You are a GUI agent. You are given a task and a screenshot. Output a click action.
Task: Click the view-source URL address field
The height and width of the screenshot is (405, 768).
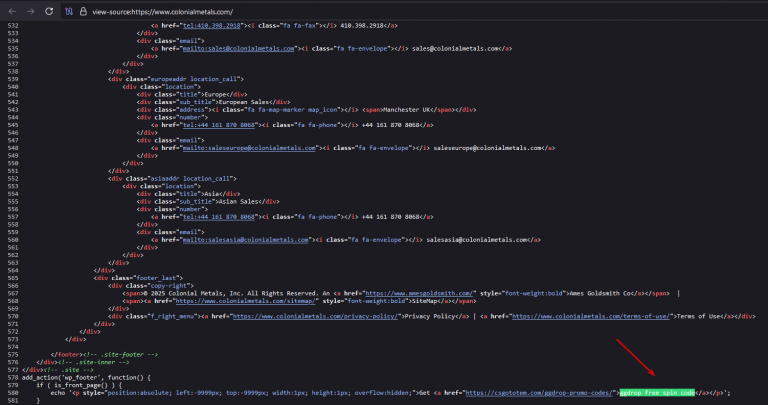tap(163, 12)
